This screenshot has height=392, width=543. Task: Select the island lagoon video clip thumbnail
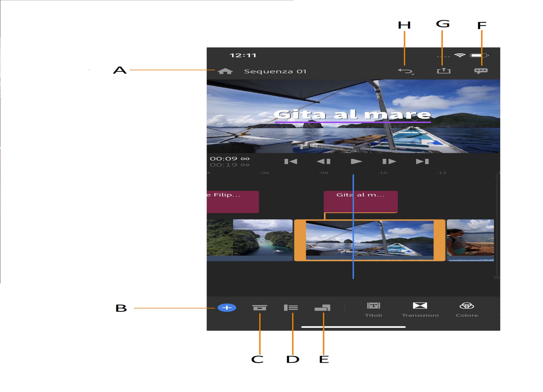262,238
